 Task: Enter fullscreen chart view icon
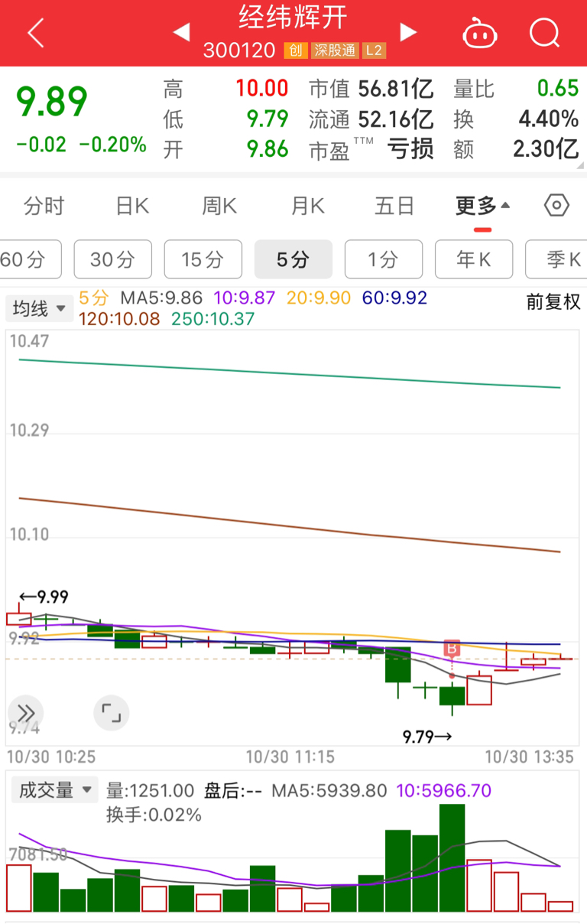[x=112, y=713]
